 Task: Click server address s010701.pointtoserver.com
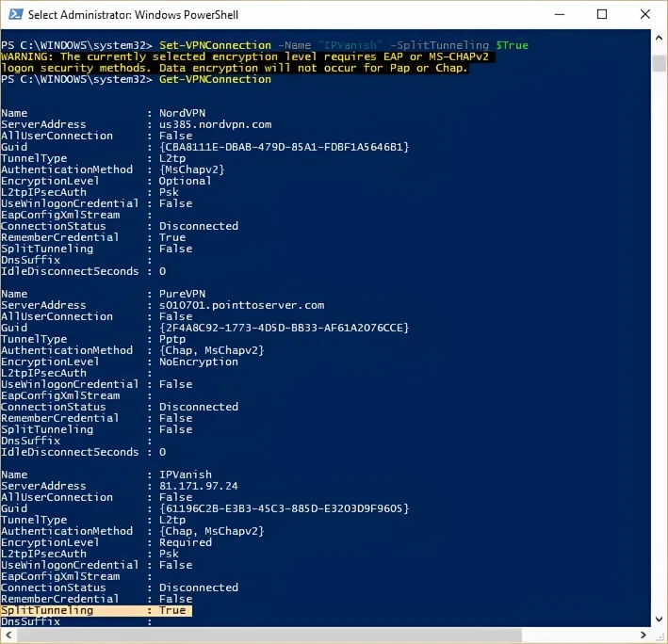click(241, 305)
